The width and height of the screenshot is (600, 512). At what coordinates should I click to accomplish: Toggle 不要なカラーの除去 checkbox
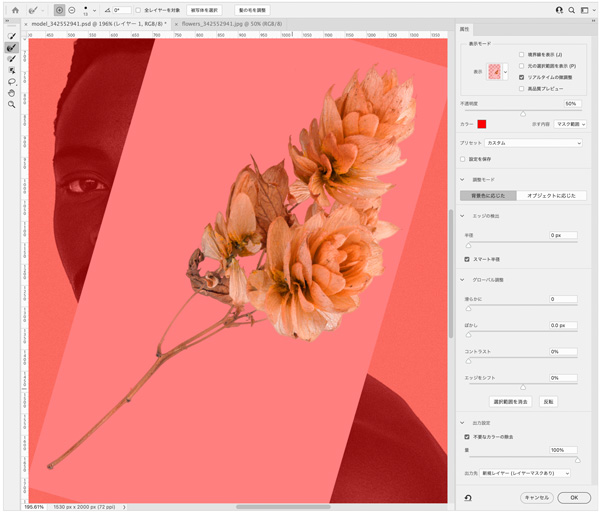[467, 437]
